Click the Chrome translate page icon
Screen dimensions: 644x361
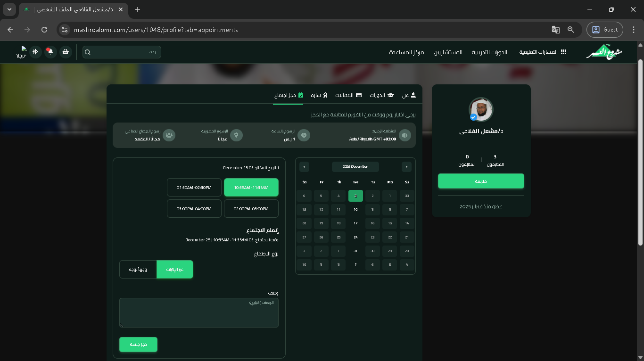(x=556, y=30)
